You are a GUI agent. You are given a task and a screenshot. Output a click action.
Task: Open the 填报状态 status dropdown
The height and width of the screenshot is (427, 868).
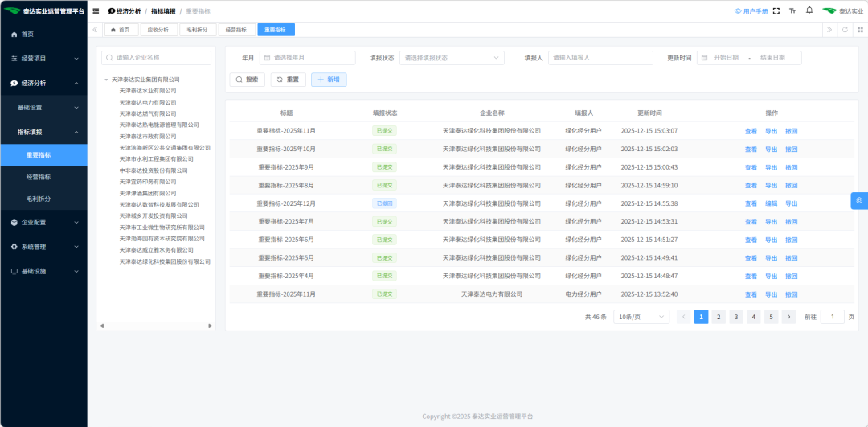[x=452, y=58]
